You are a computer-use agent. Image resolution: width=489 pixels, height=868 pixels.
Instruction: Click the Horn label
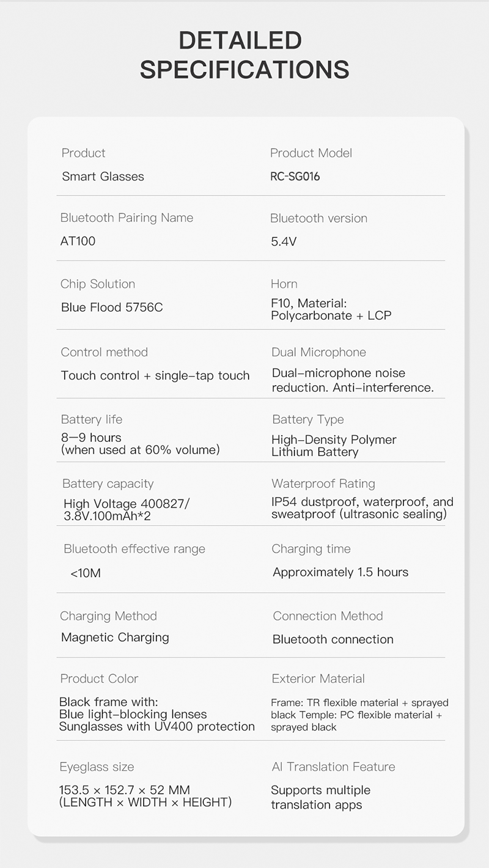pos(284,284)
